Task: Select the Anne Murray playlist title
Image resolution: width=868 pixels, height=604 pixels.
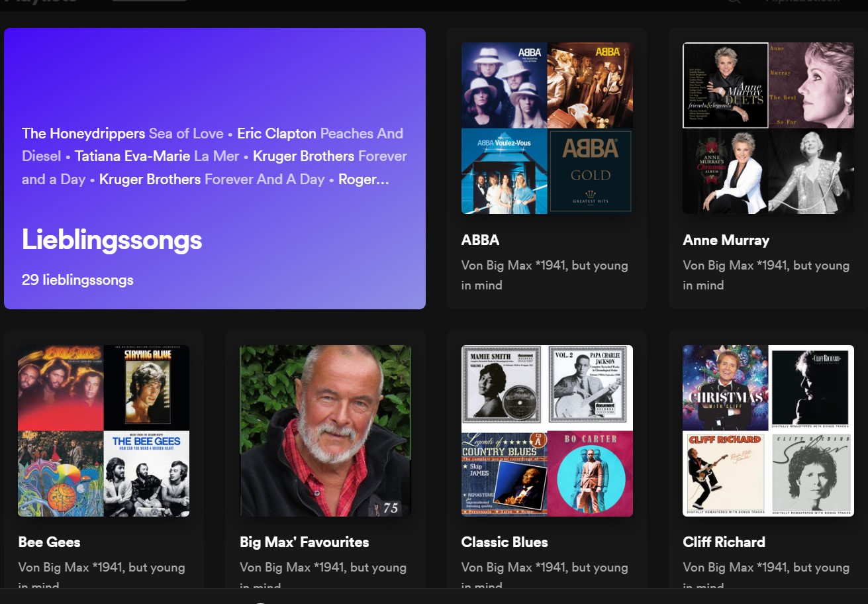Action: pos(726,240)
